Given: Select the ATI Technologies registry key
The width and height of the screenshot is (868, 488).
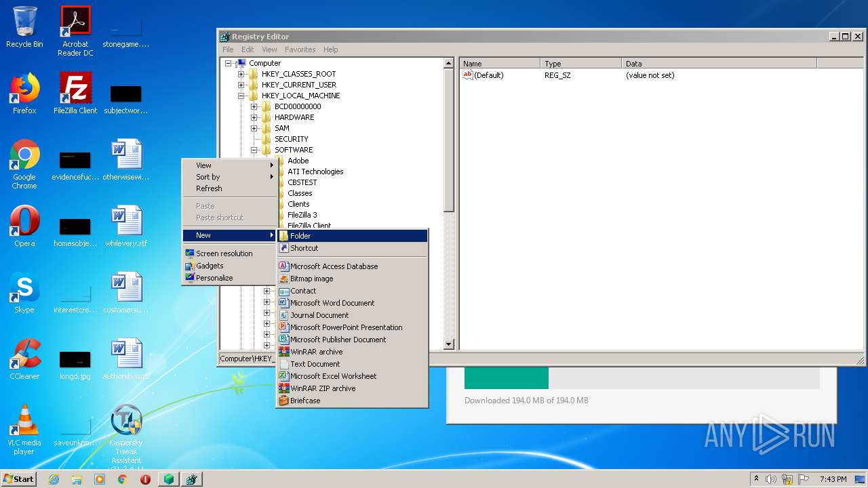Looking at the screenshot, I should 315,171.
